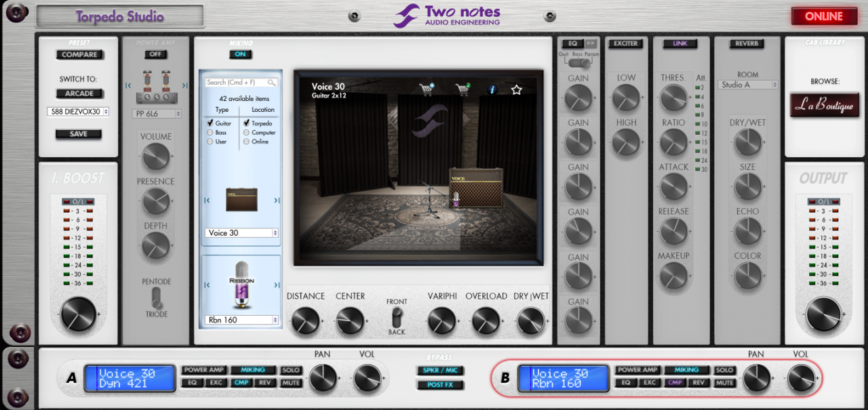Image resolution: width=868 pixels, height=410 pixels.
Task: Click the shopping cart icon with green badge
Action: click(x=463, y=89)
